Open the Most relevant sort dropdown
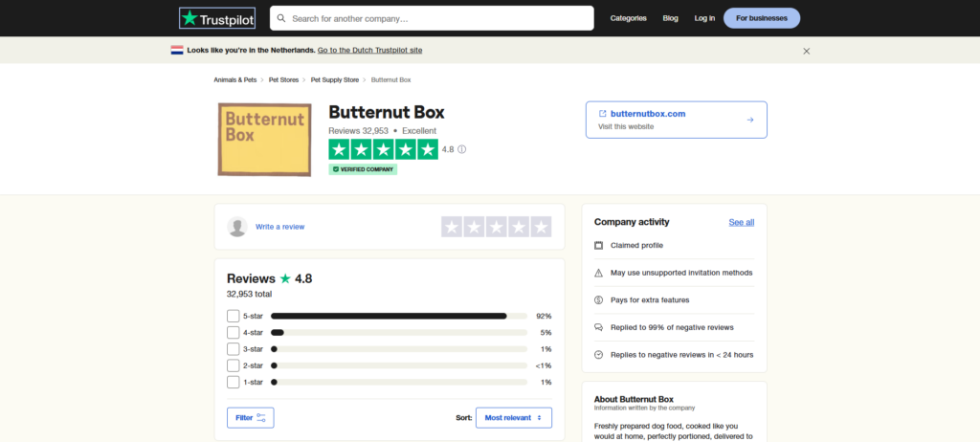 pyautogui.click(x=513, y=418)
